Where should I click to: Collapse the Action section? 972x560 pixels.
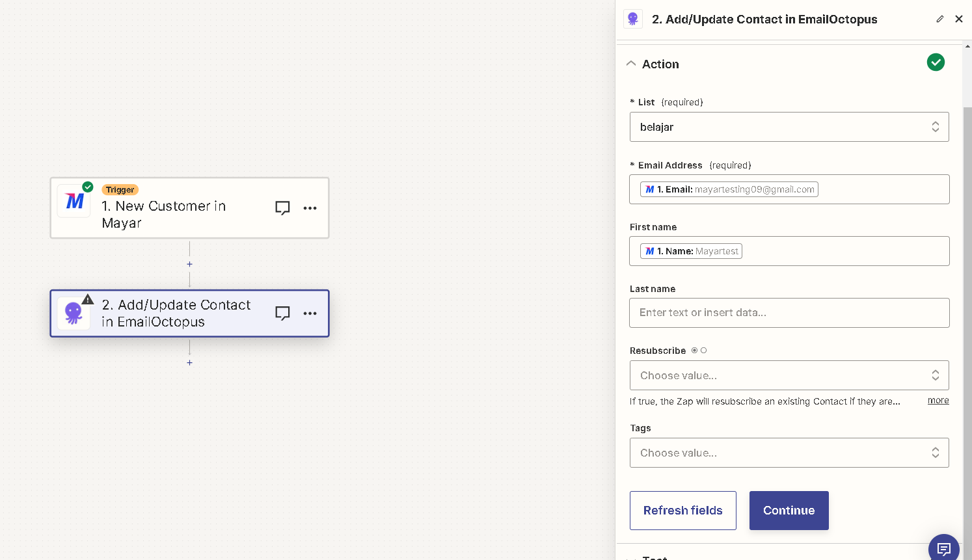(631, 64)
